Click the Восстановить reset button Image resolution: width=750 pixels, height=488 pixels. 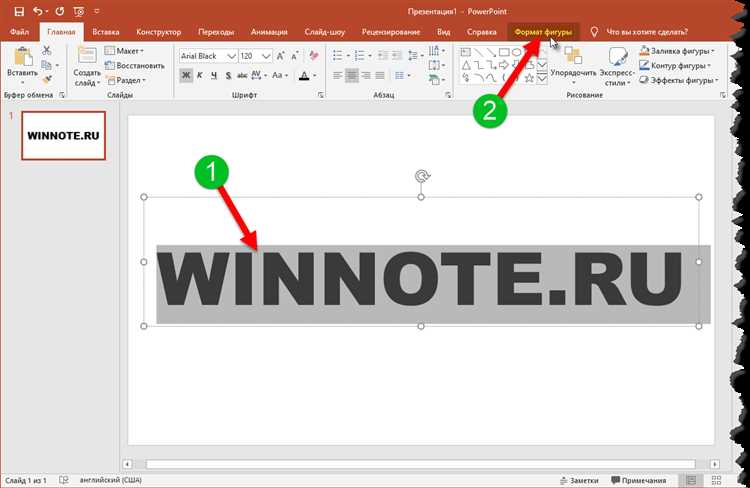134,66
